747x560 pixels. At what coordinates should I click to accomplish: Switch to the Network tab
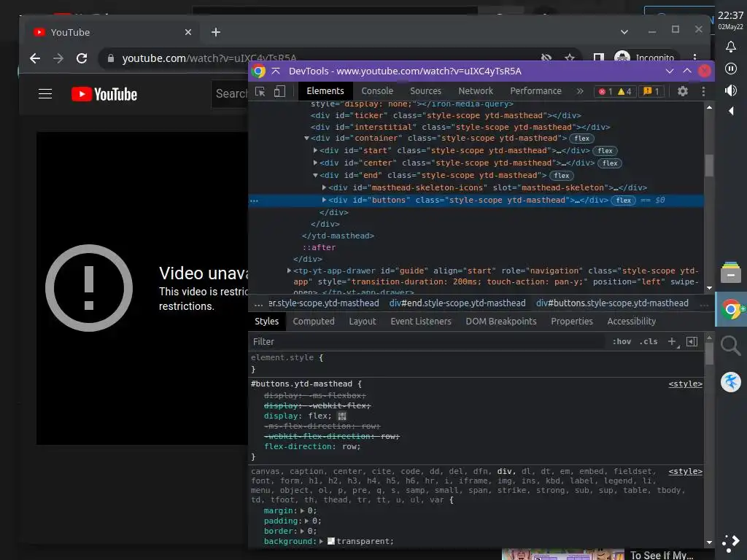(x=476, y=91)
